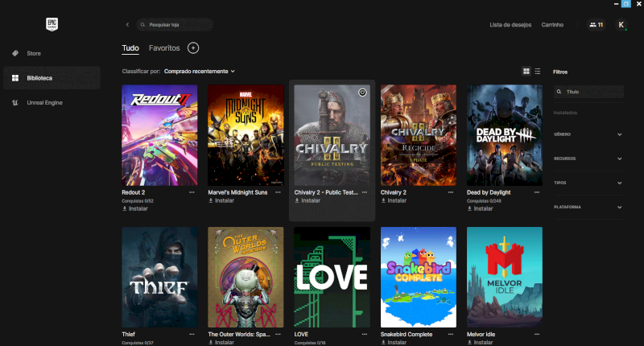
Task: Open the Comprado recentemente sort dropdown
Action: click(200, 71)
